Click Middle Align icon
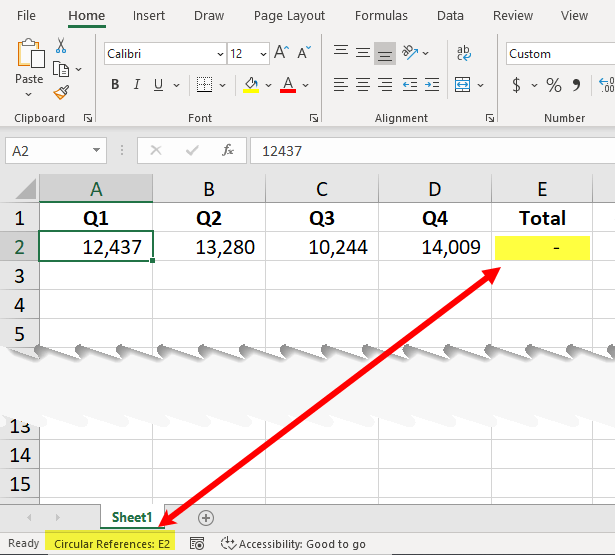This screenshot has height=555, width=615. pyautogui.click(x=363, y=53)
